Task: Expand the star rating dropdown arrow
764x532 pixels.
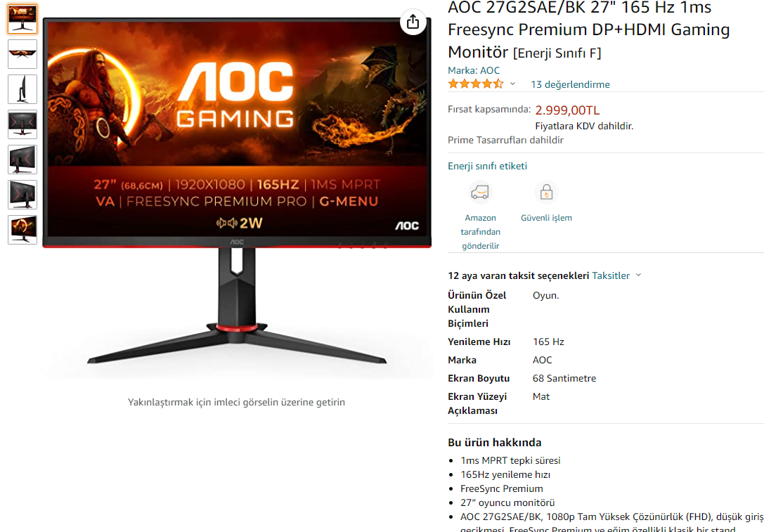Action: 512,84
